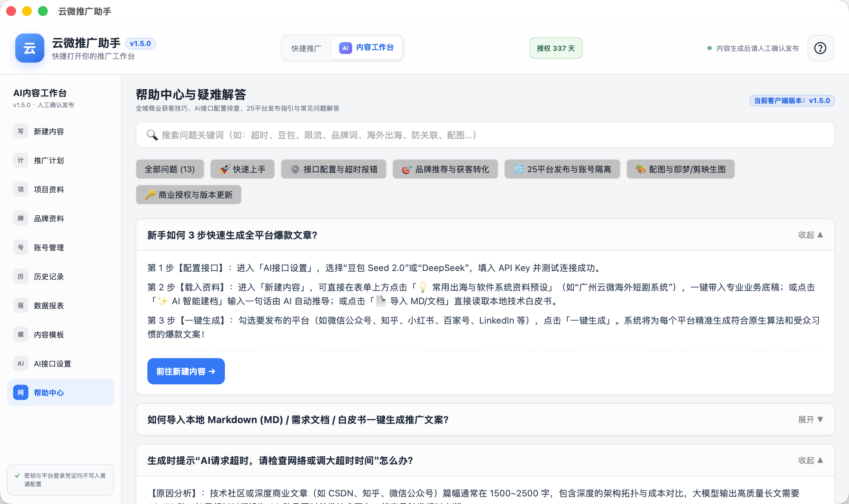Click the 问 icon beside 帮助中心
The image size is (849, 504).
point(21,393)
